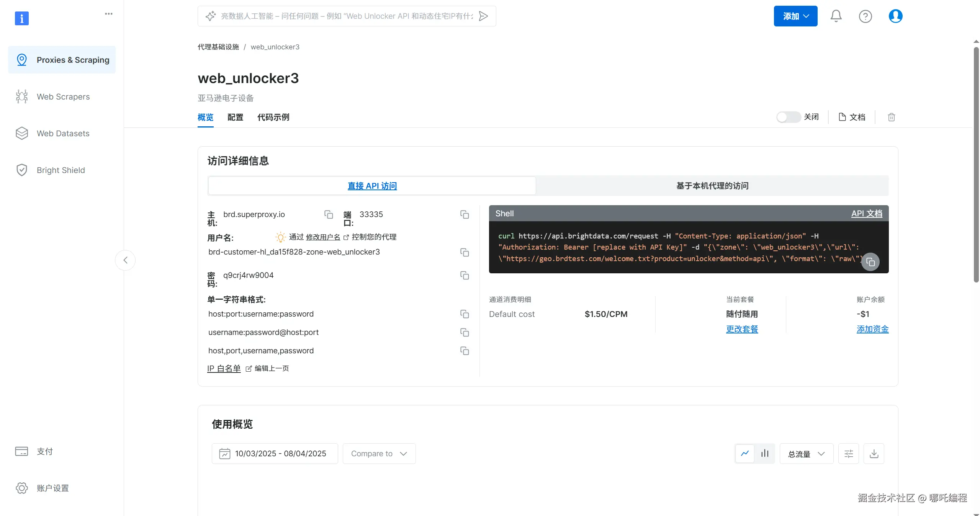
Task: Open the API 文档 link
Action: coord(866,214)
